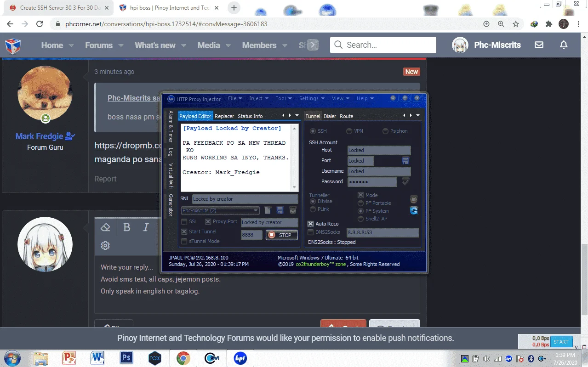This screenshot has width=588, height=367.
Task: Switch to the Dialer tab
Action: (x=330, y=116)
